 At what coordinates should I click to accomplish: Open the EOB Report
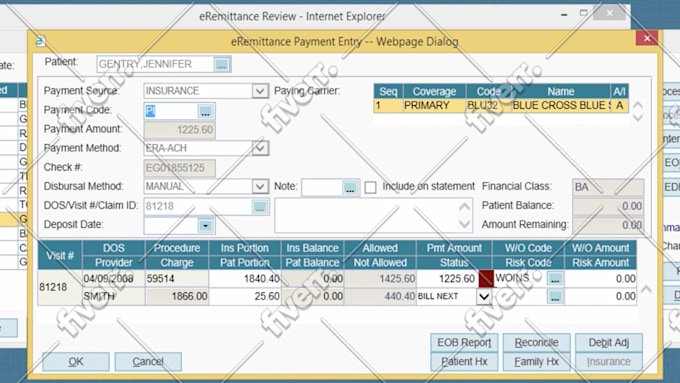tap(464, 343)
